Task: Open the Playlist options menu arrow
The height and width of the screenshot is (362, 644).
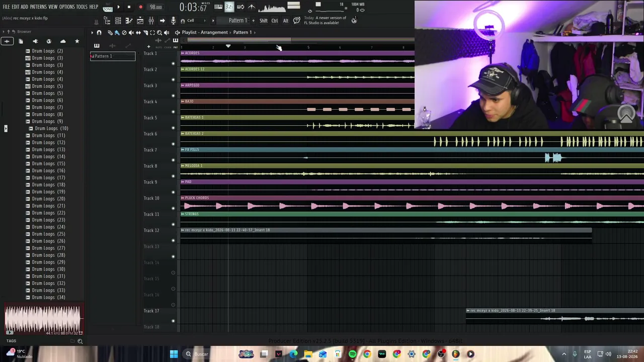Action: coord(92,33)
